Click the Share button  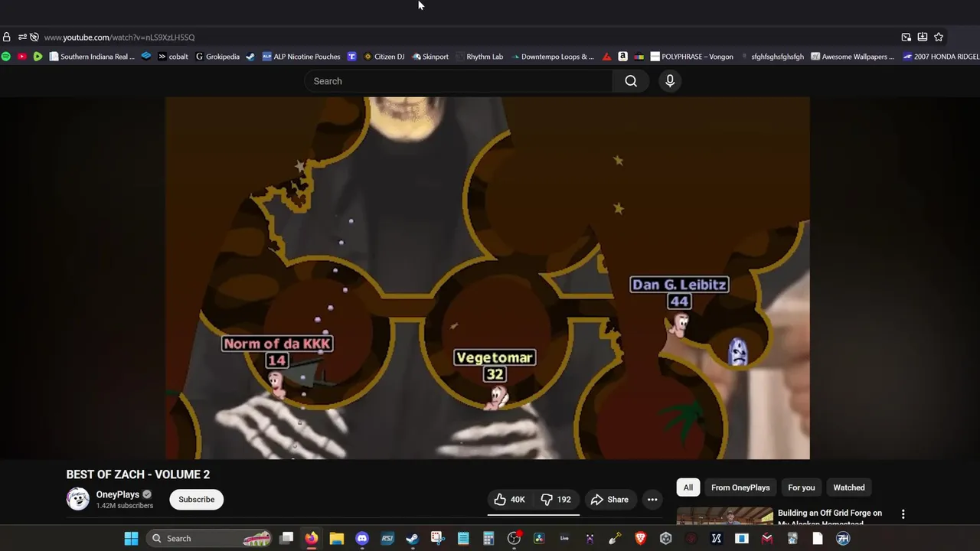609,500
